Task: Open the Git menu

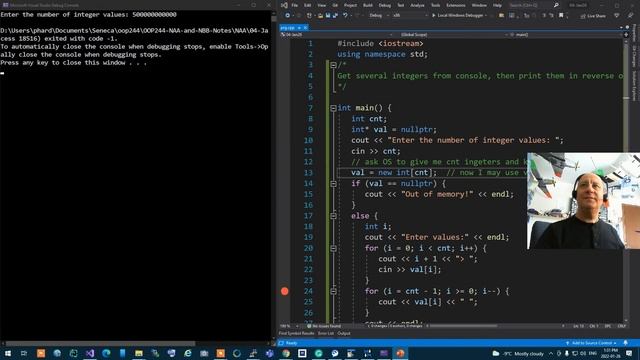Action: pos(335,5)
